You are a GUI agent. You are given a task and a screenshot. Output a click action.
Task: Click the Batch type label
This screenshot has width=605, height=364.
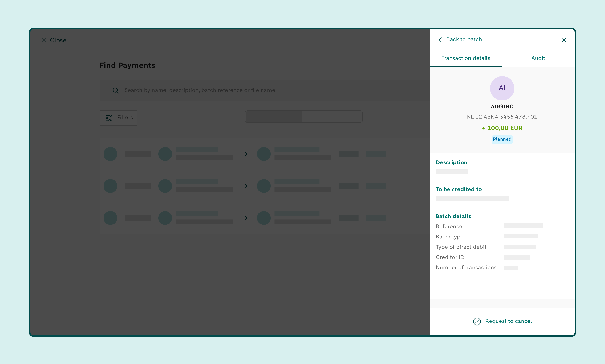pos(449,237)
